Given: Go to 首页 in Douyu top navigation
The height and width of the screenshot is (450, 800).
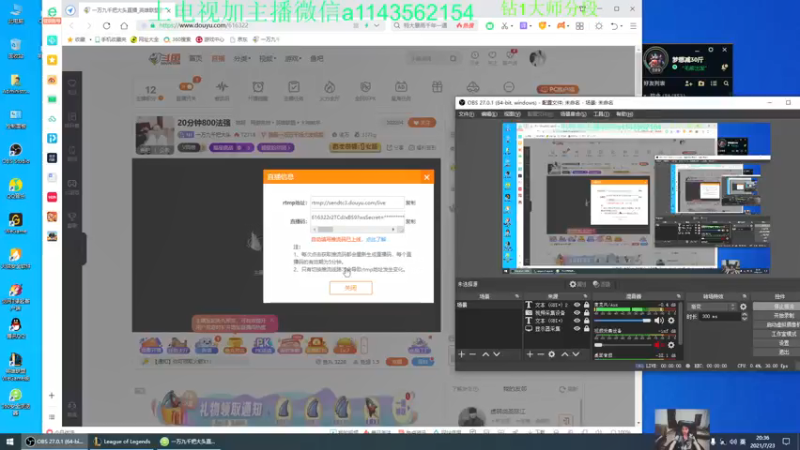Looking at the screenshot, I should pos(196,59).
